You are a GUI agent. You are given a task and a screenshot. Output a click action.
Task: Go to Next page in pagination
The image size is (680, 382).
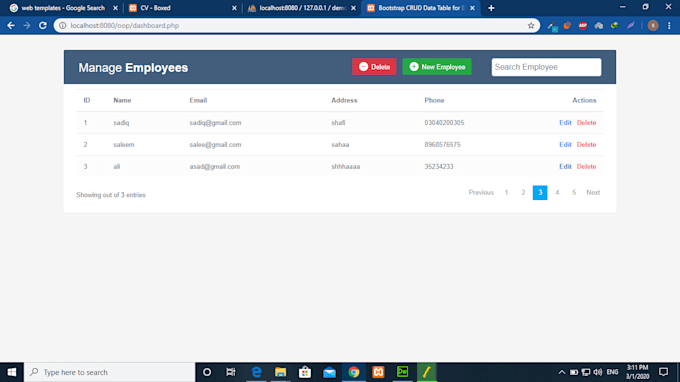click(593, 193)
